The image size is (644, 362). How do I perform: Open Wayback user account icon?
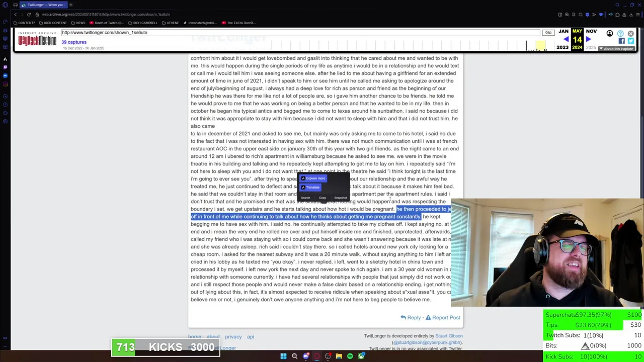pos(610,34)
